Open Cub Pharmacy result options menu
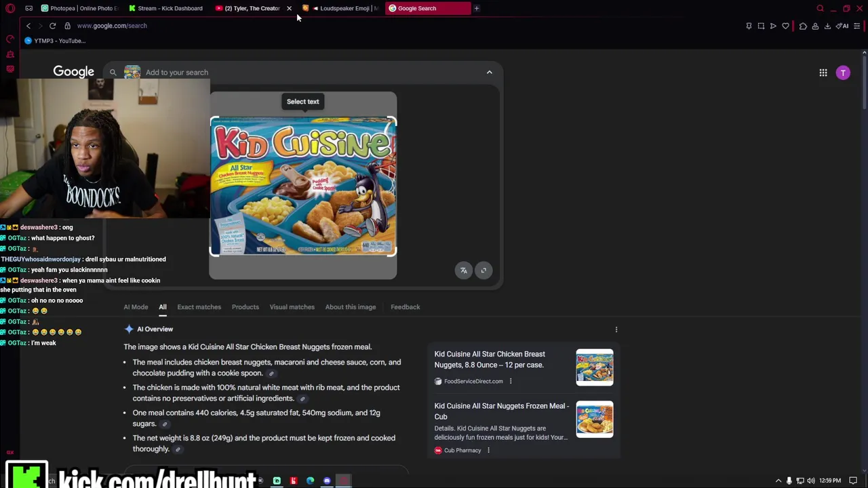This screenshot has width=868, height=488. click(x=488, y=450)
